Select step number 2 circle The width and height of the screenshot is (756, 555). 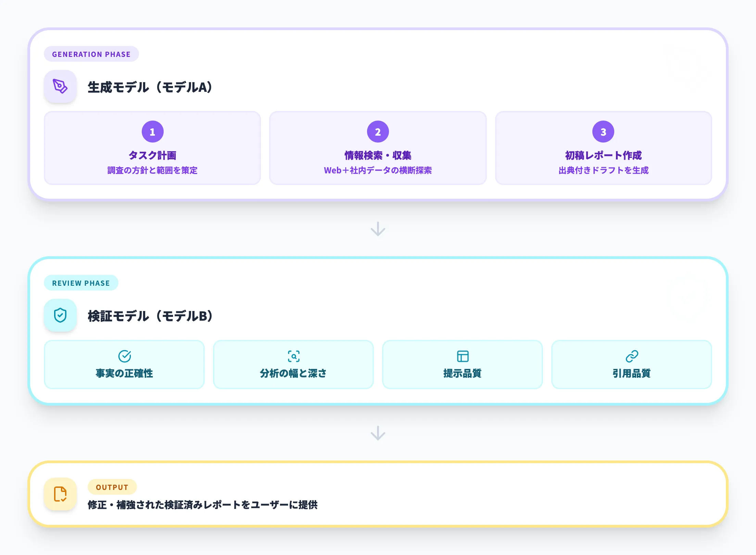(x=378, y=131)
